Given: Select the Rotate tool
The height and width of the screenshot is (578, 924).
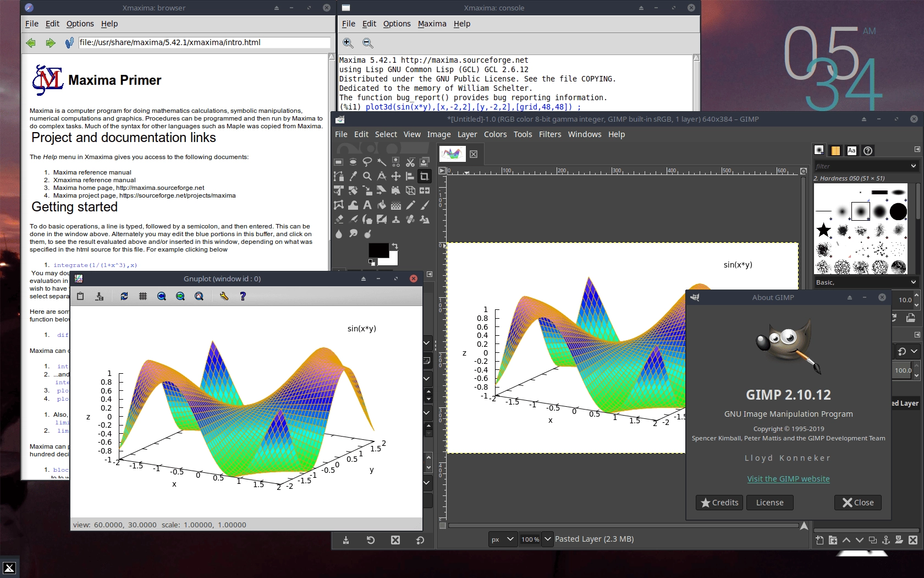Looking at the screenshot, I should (353, 190).
